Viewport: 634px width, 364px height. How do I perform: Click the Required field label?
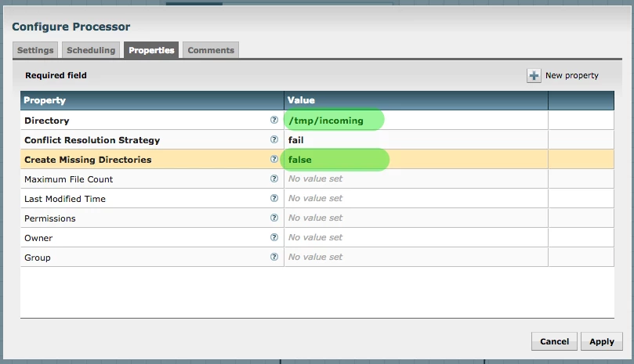(x=56, y=76)
